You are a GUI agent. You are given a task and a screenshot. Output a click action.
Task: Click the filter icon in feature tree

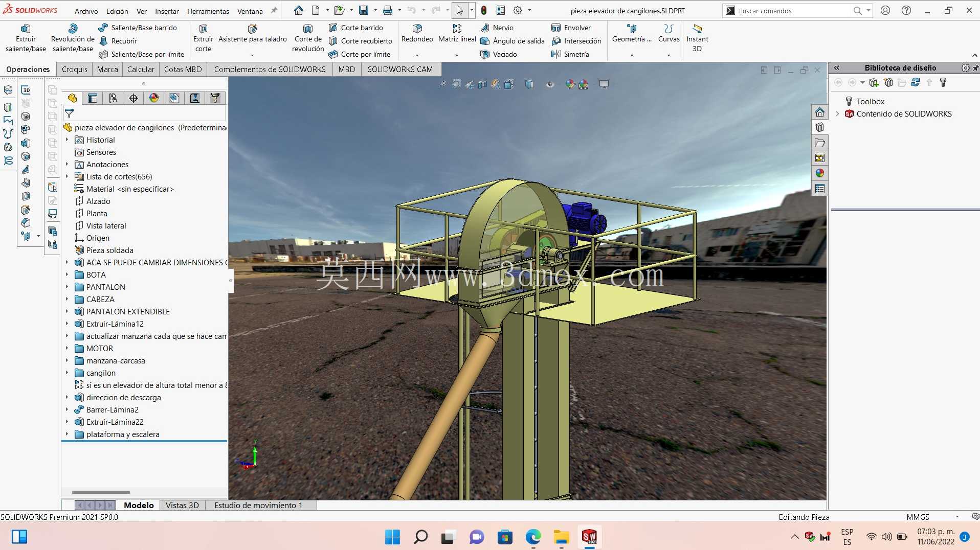click(69, 113)
